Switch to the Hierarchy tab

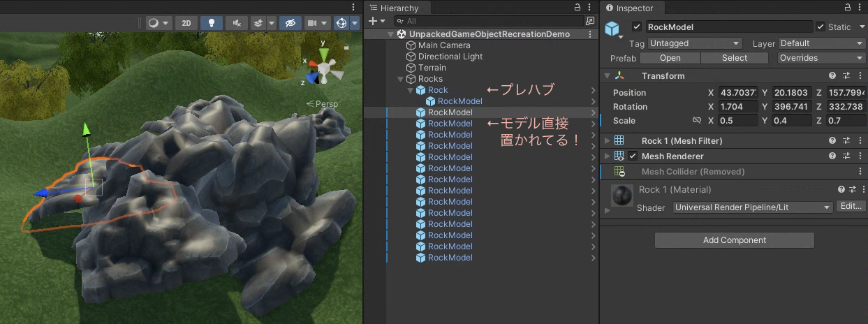(x=398, y=8)
